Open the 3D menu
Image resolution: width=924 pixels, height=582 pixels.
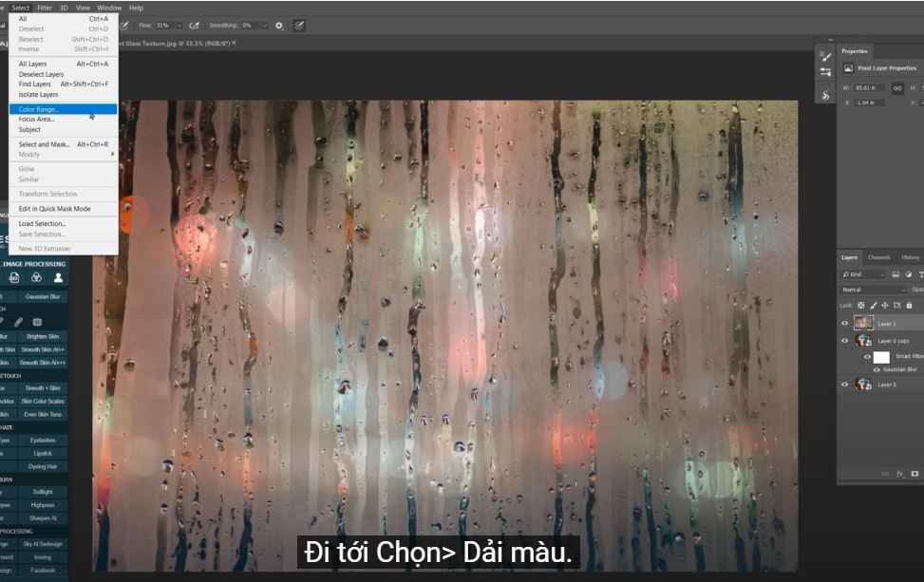64,8
